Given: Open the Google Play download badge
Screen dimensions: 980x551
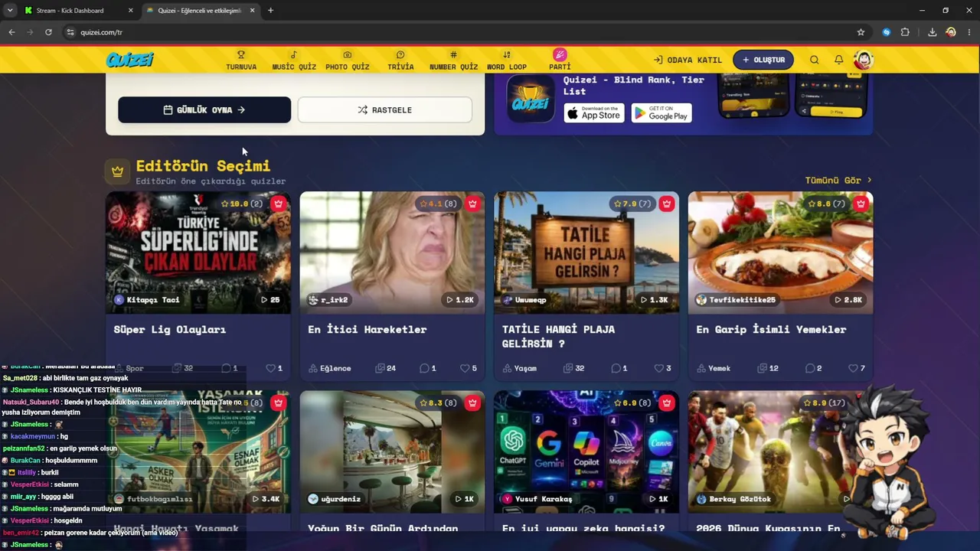Looking at the screenshot, I should (x=661, y=113).
